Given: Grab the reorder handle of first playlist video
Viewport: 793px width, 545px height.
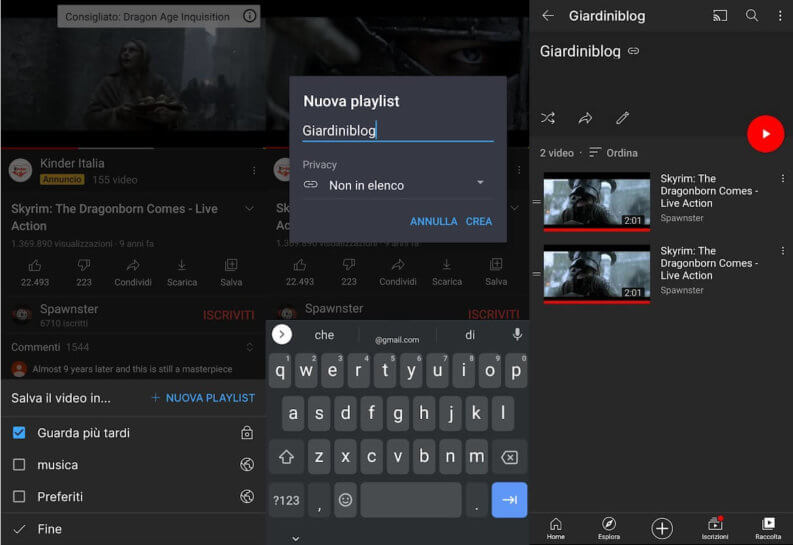Looking at the screenshot, I should click(x=537, y=202).
